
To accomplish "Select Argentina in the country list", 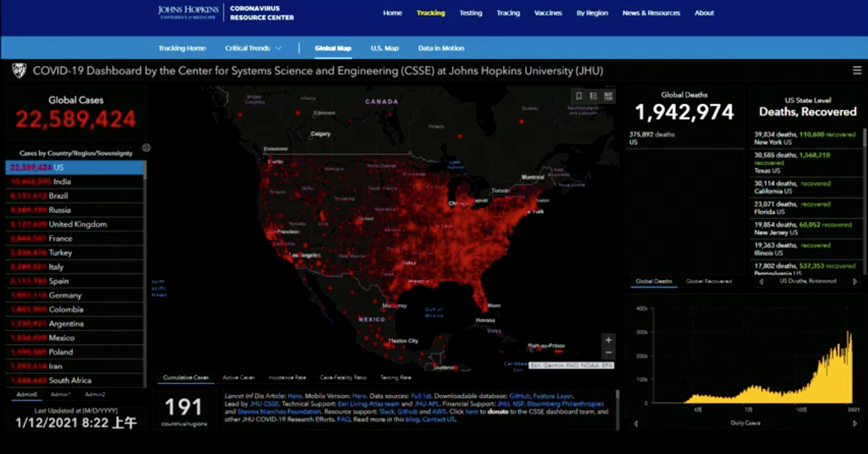I will click(x=75, y=323).
